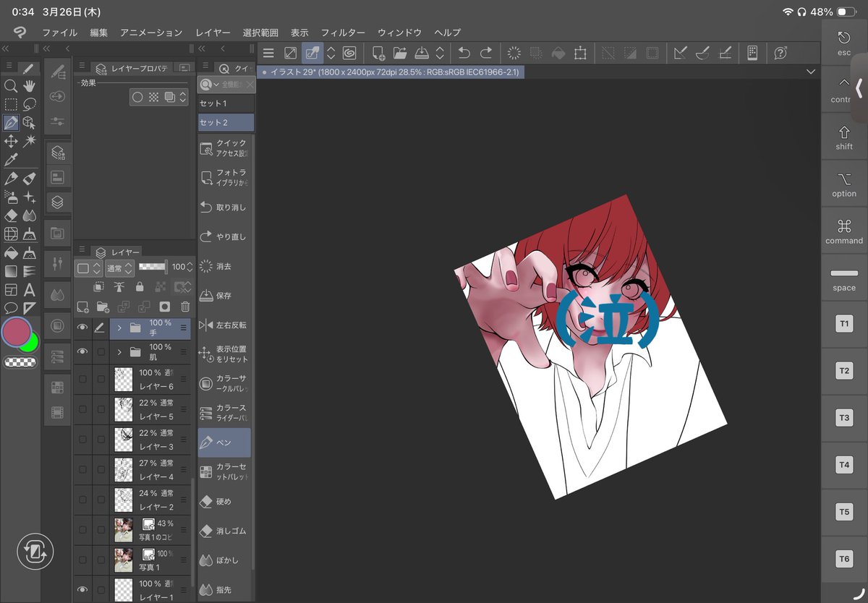
Task: Toggle the lock layer icon
Action: coord(139,287)
